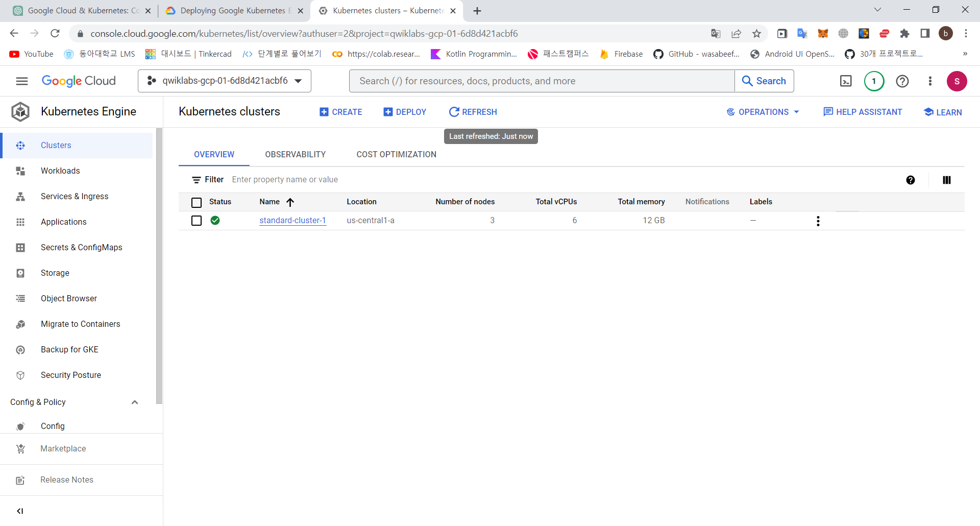Viewport: 980px width, 526px height.
Task: Click the Object Browser icon
Action: tap(20, 299)
